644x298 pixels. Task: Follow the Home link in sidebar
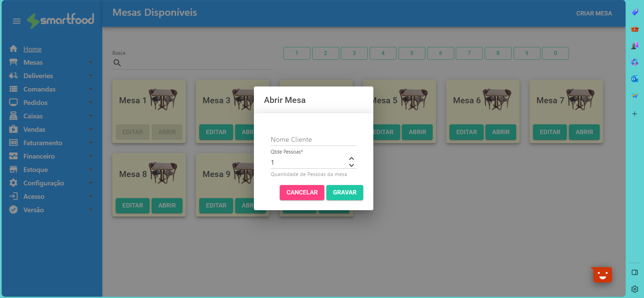click(33, 49)
